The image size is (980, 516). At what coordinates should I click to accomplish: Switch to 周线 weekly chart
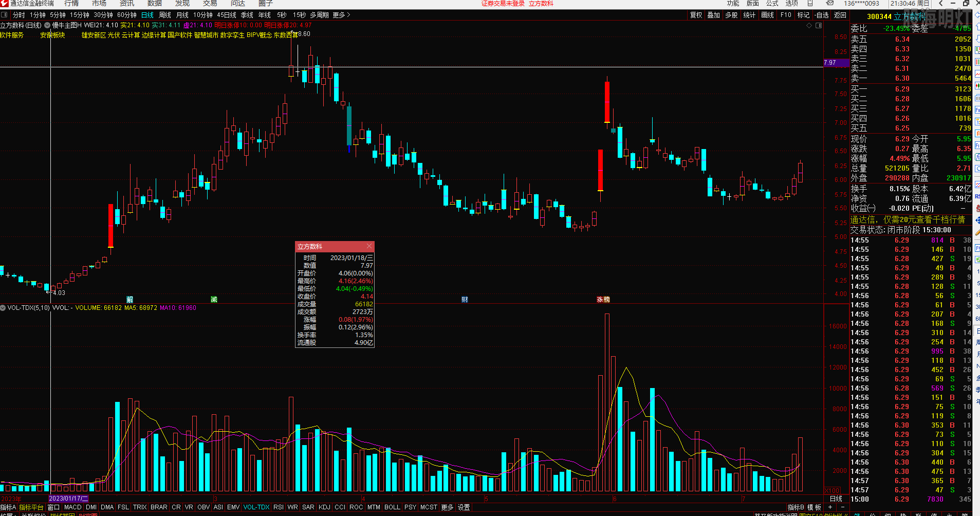165,15
